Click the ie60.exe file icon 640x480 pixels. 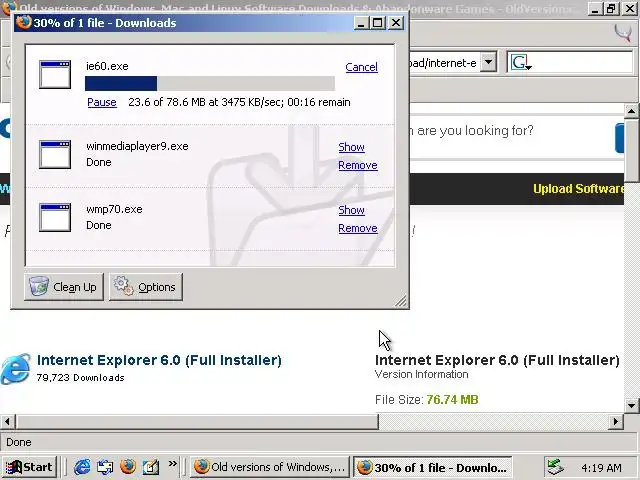55,74
